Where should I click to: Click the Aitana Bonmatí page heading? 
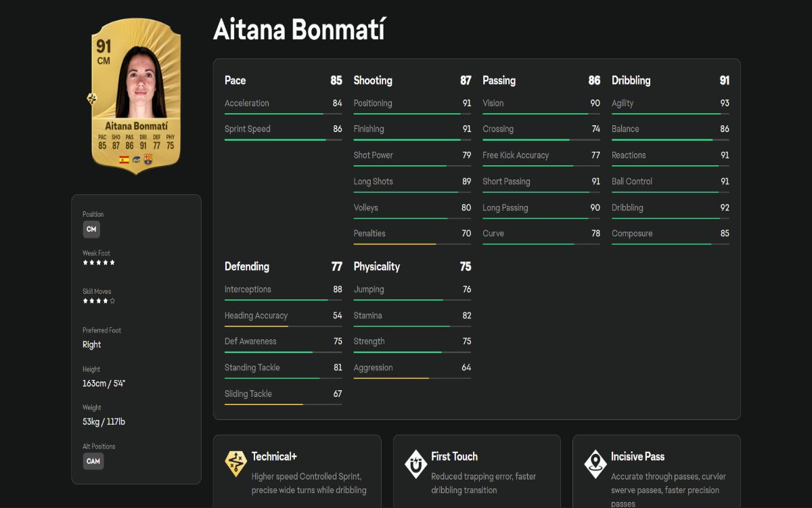pos(298,30)
